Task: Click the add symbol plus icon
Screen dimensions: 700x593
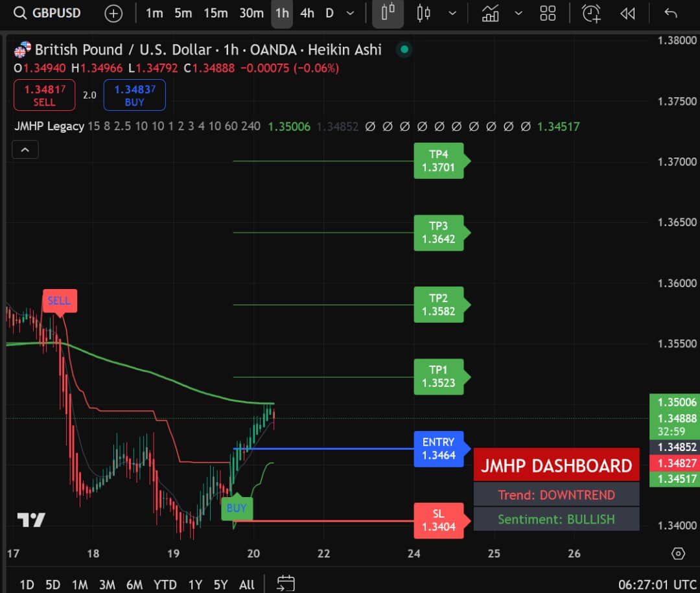Action: [x=113, y=14]
